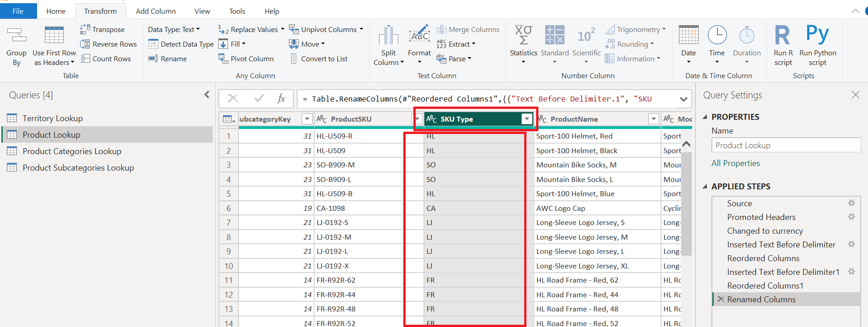The width and height of the screenshot is (868, 327).
Task: Select the Territory Lookup query
Action: [x=53, y=118]
